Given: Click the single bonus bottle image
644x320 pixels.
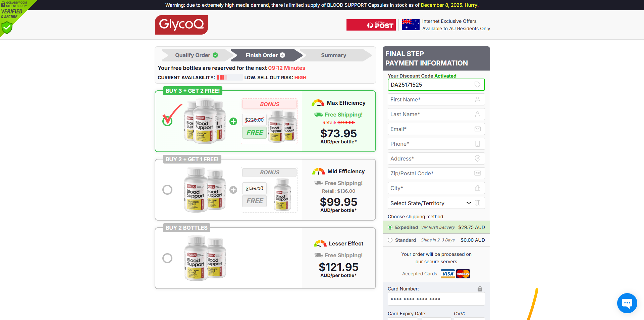Looking at the screenshot, I should 282,195.
